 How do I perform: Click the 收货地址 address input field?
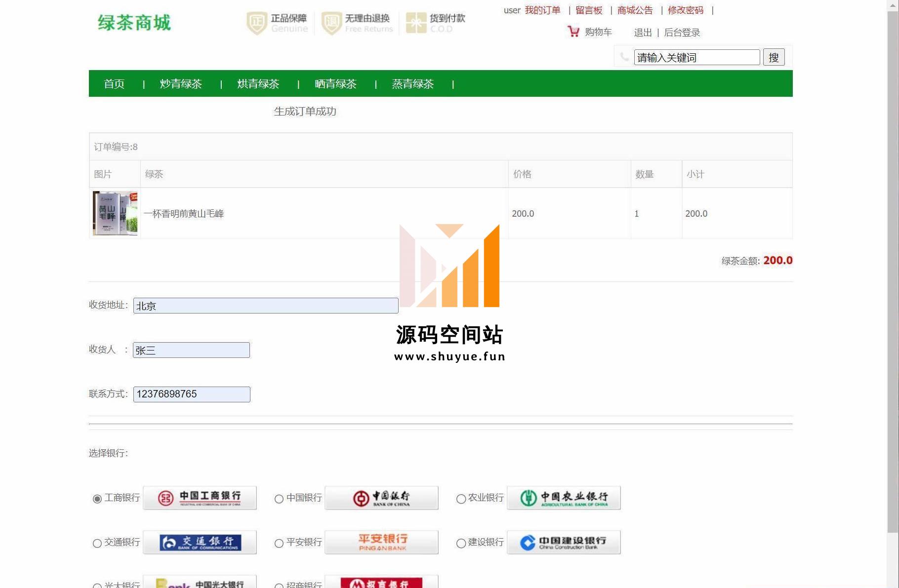[266, 306]
